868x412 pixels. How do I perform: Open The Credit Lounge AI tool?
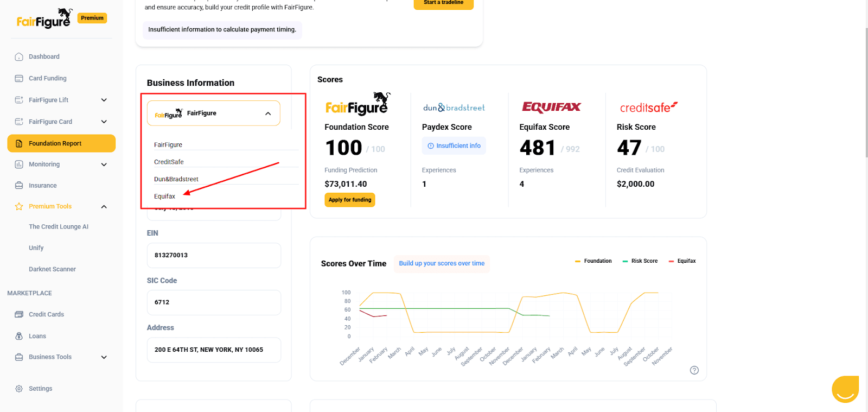point(59,227)
